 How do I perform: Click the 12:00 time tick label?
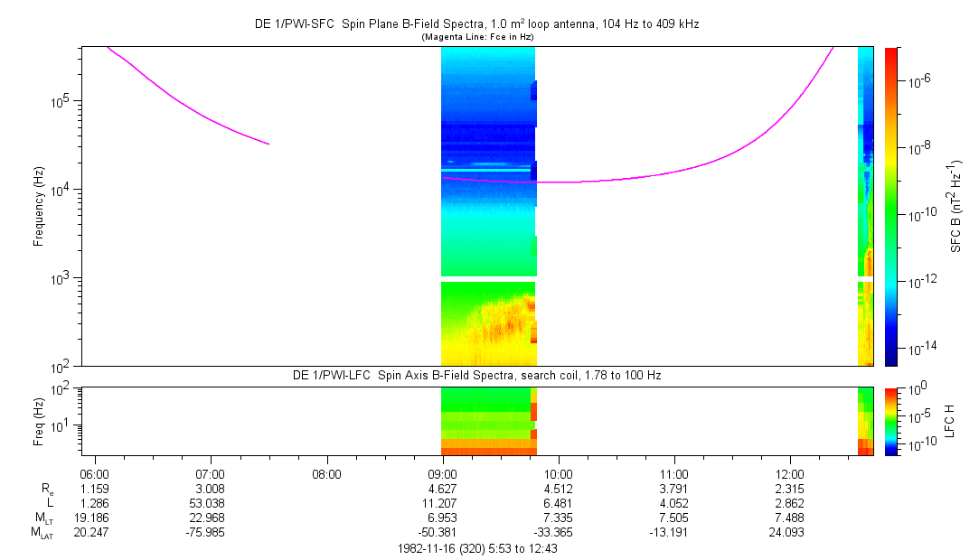pos(790,474)
